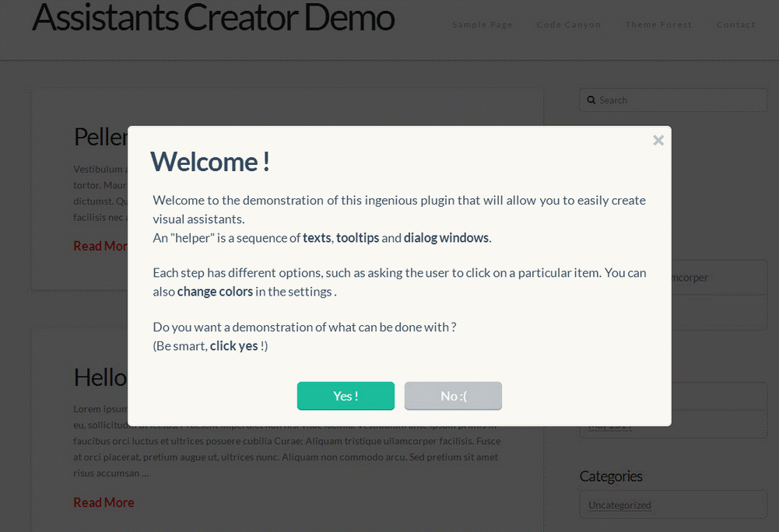
Task: Click the gray No :( button
Action: click(453, 396)
